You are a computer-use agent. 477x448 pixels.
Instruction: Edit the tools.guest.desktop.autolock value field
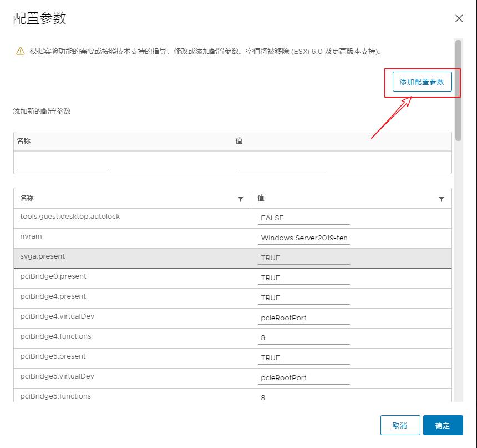point(303,218)
